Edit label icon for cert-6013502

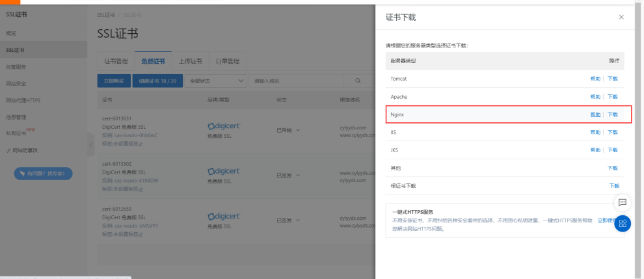pos(141,188)
